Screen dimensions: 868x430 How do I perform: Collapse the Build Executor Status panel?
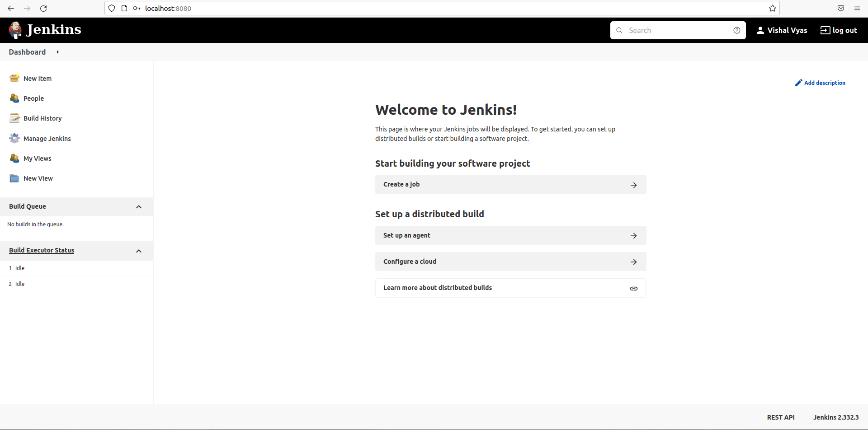tap(139, 251)
